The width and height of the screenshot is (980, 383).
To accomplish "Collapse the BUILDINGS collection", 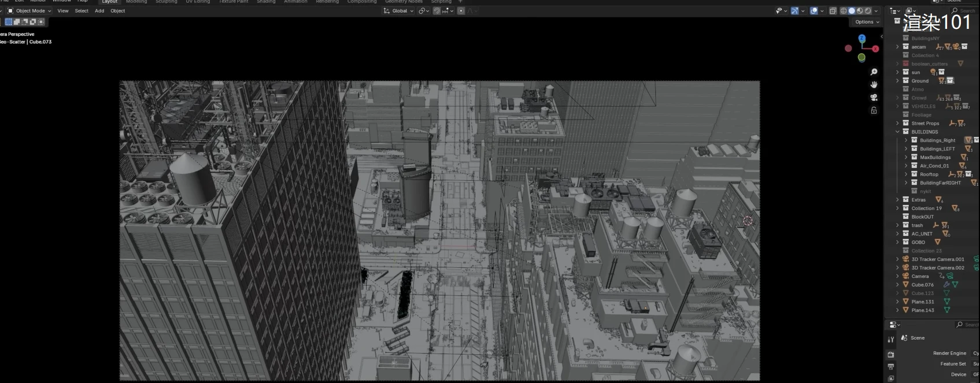I will [898, 132].
